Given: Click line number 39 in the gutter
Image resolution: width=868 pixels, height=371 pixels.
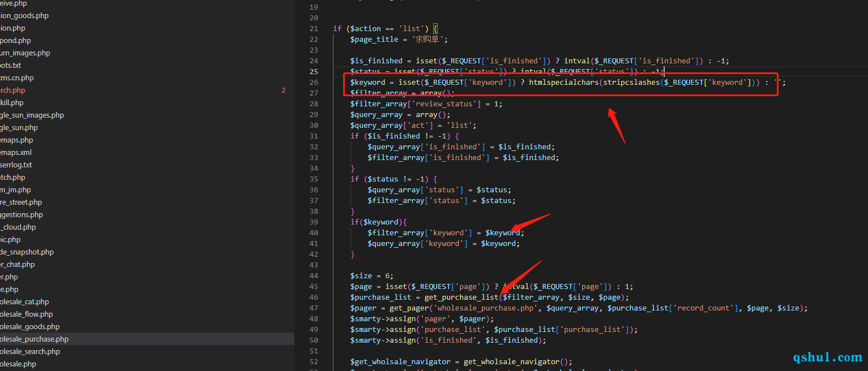Looking at the screenshot, I should pos(314,222).
